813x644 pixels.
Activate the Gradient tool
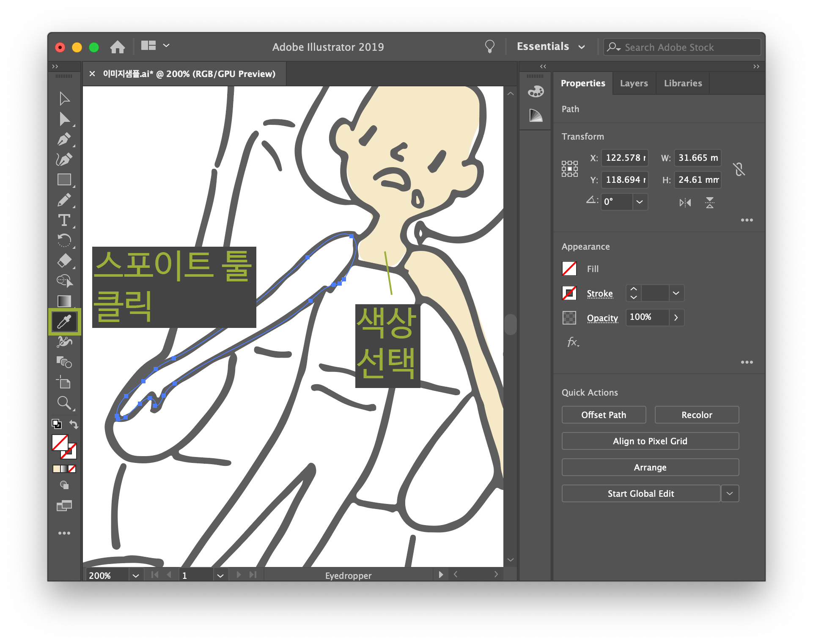pyautogui.click(x=64, y=301)
